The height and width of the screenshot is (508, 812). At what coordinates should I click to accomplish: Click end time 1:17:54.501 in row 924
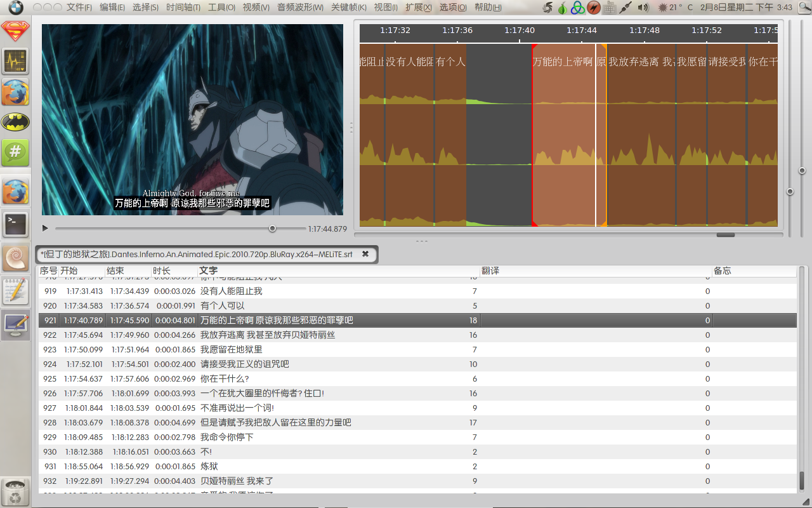coord(129,364)
